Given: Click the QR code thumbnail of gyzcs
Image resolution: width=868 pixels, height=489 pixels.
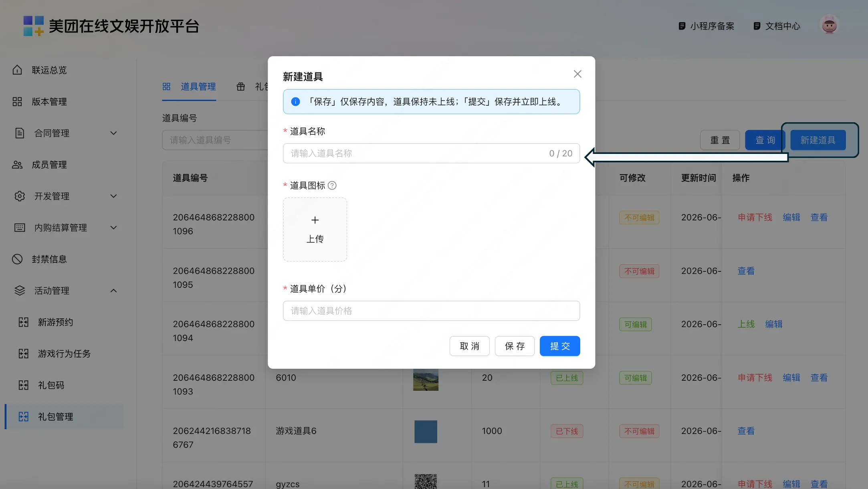Looking at the screenshot, I should pos(426,481).
